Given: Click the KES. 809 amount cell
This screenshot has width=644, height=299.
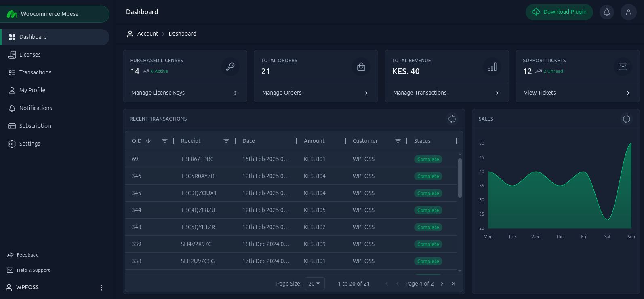Looking at the screenshot, I should (x=315, y=244).
